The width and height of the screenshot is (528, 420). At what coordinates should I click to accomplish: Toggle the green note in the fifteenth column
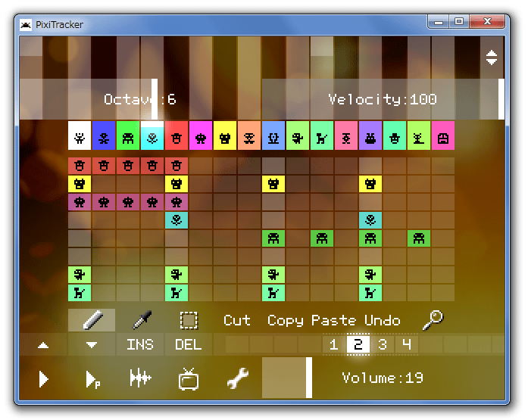pos(419,238)
